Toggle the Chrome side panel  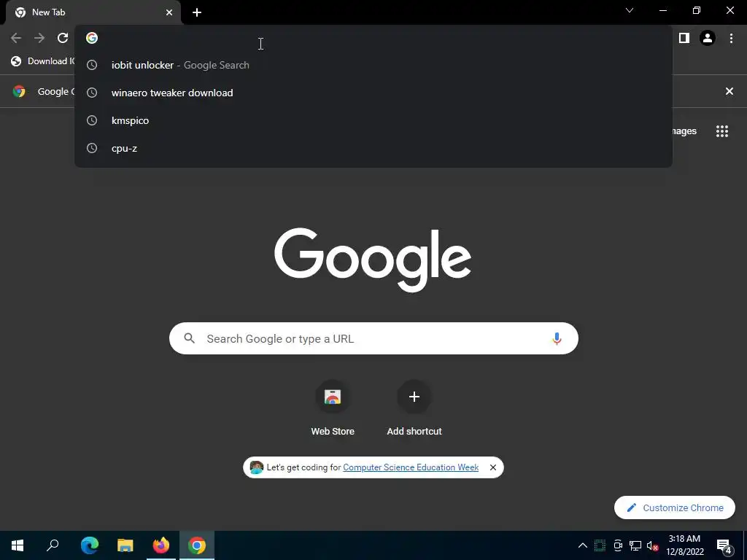tap(684, 38)
